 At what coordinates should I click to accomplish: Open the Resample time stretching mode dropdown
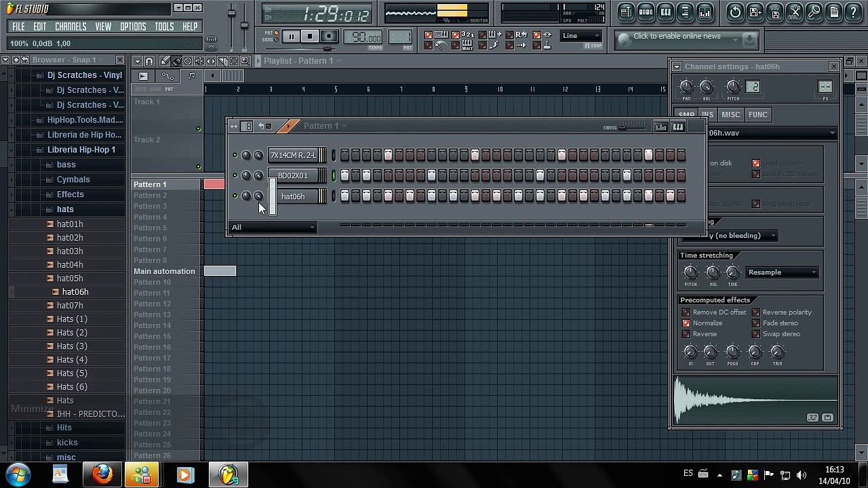coord(782,272)
